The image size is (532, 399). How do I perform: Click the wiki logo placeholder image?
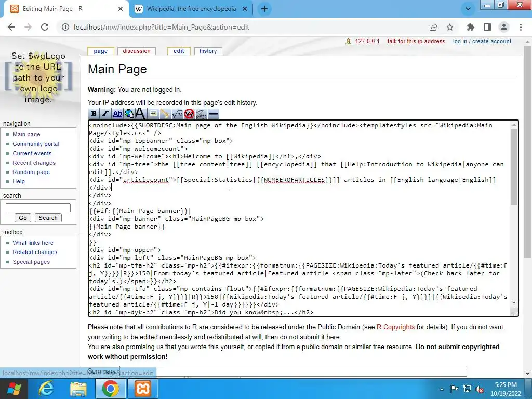click(x=38, y=78)
